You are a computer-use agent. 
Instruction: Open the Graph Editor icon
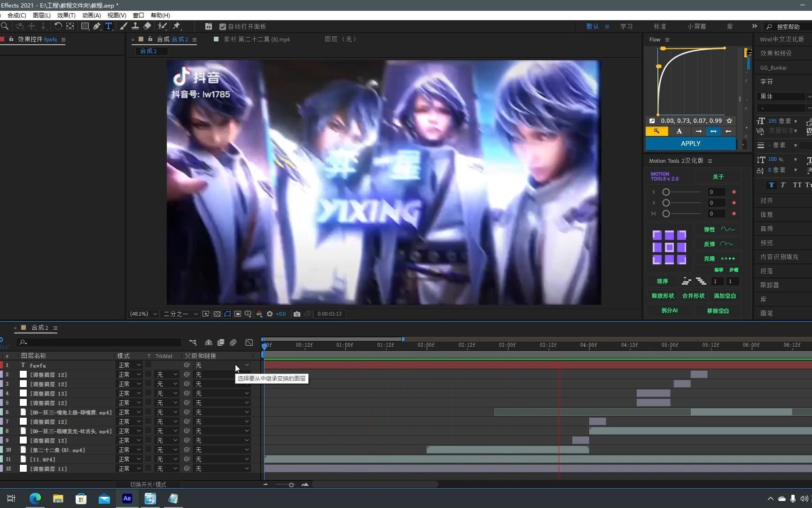point(249,342)
